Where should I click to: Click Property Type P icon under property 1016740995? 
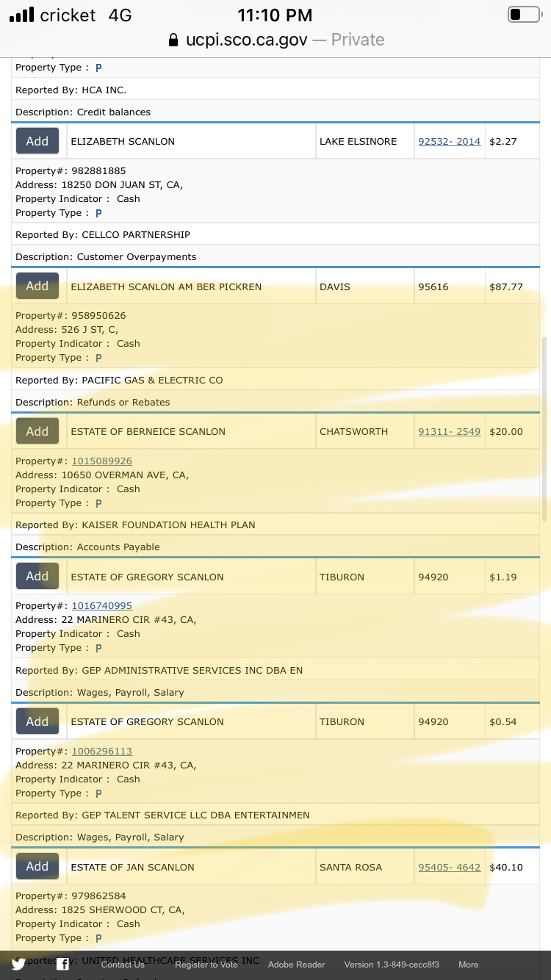[x=98, y=648]
